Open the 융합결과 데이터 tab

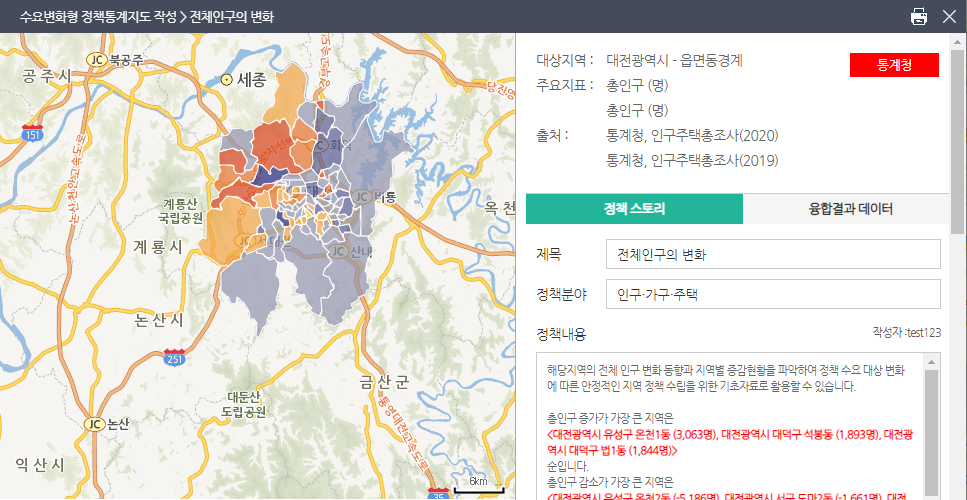[850, 209]
